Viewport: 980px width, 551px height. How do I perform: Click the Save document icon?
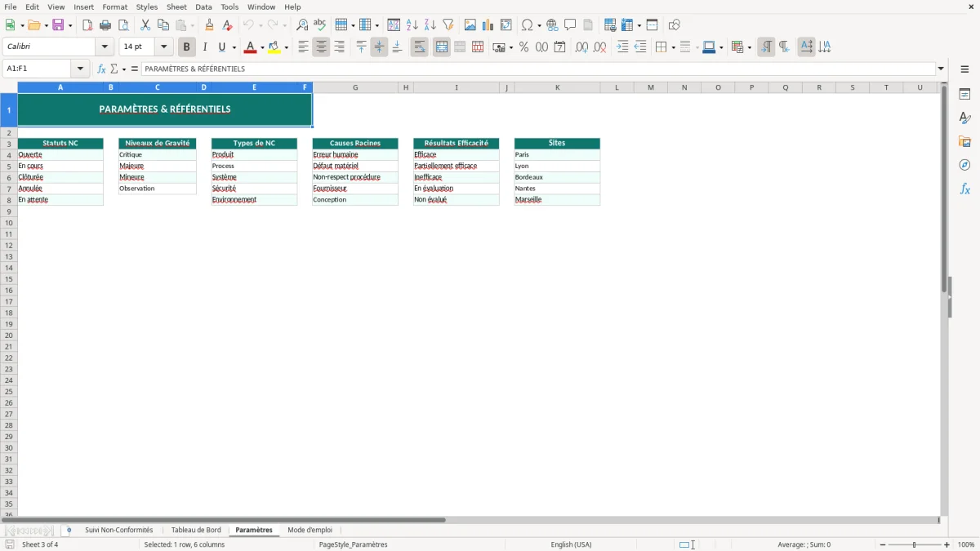click(58, 25)
